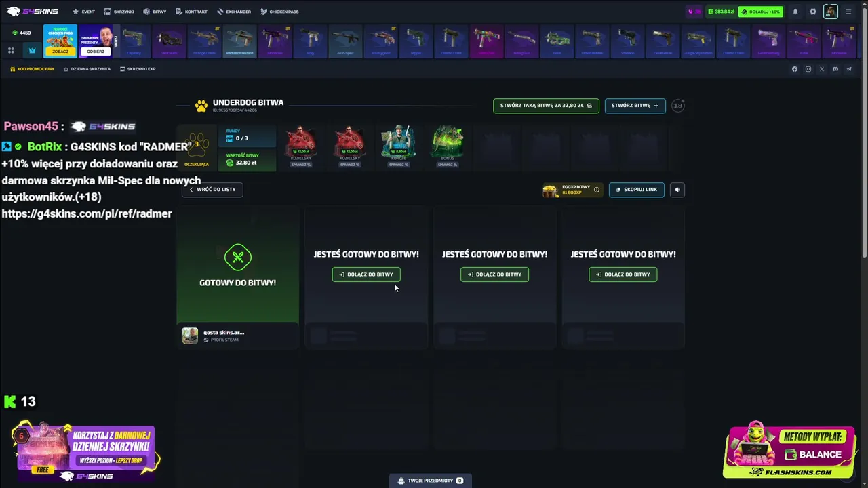Copy the battle link with Skopiuj link

[637, 190]
